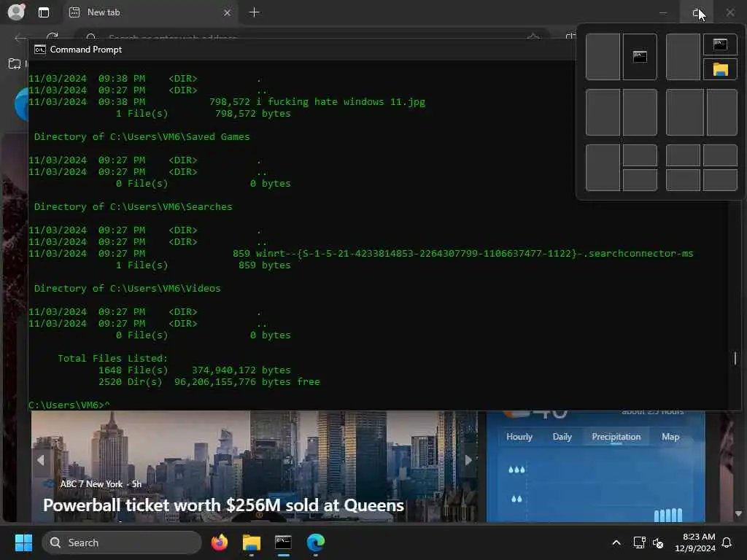Open clock showing 8:23 AM 12/9/2024
747x560 pixels.
click(695, 542)
